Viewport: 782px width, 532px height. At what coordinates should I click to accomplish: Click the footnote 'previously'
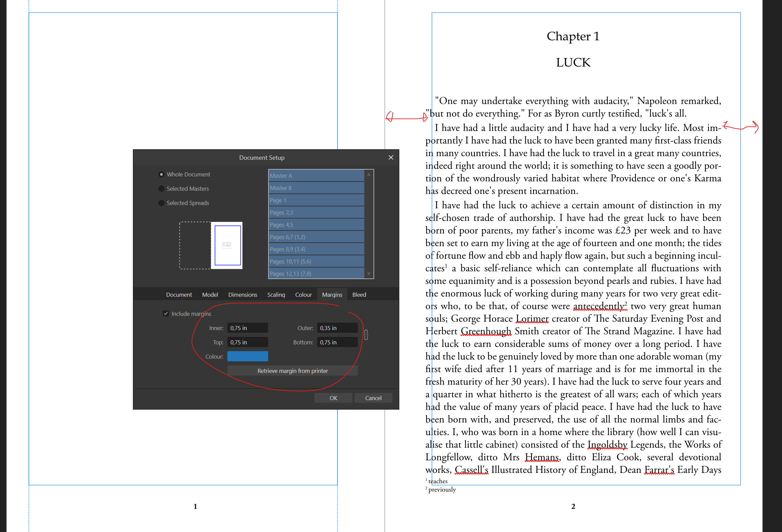coord(442,490)
